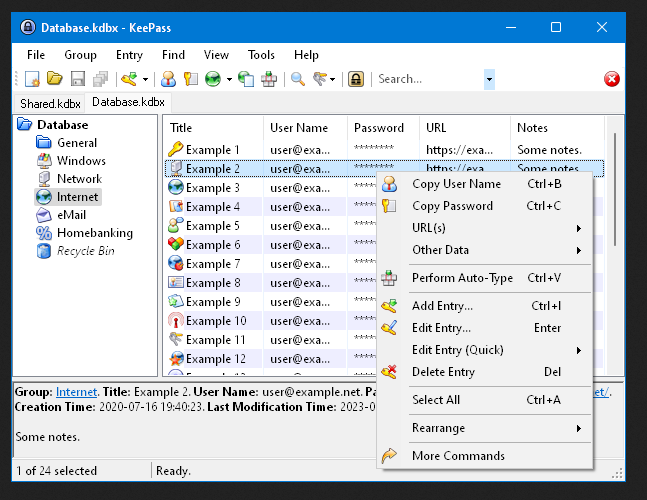Select the Network group
647x500 pixels.
[79, 179]
